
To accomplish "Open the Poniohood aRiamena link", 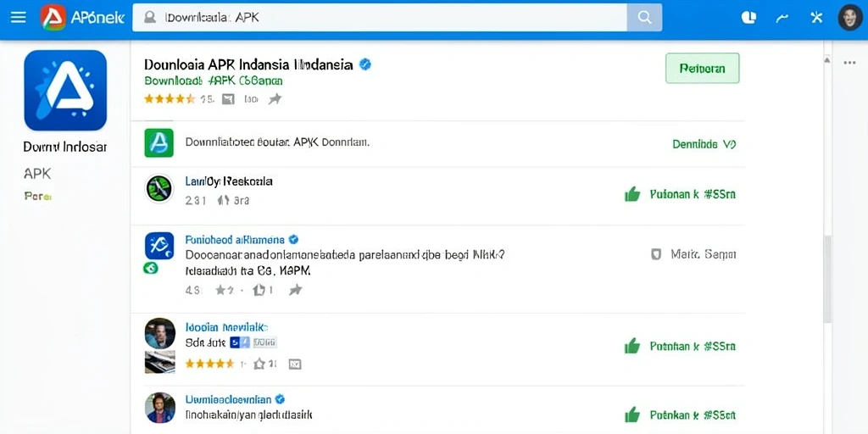I will point(235,240).
